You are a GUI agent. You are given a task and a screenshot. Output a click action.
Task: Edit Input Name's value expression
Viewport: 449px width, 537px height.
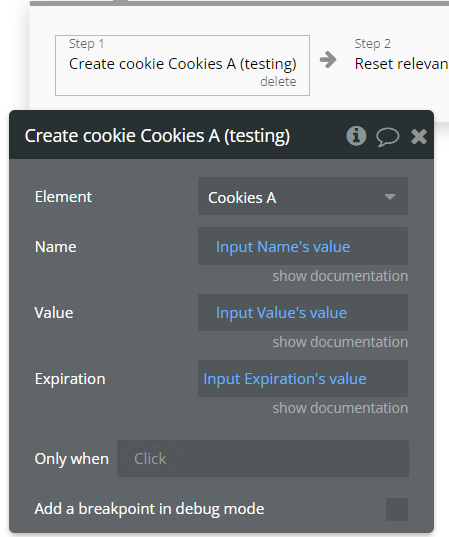tap(283, 247)
